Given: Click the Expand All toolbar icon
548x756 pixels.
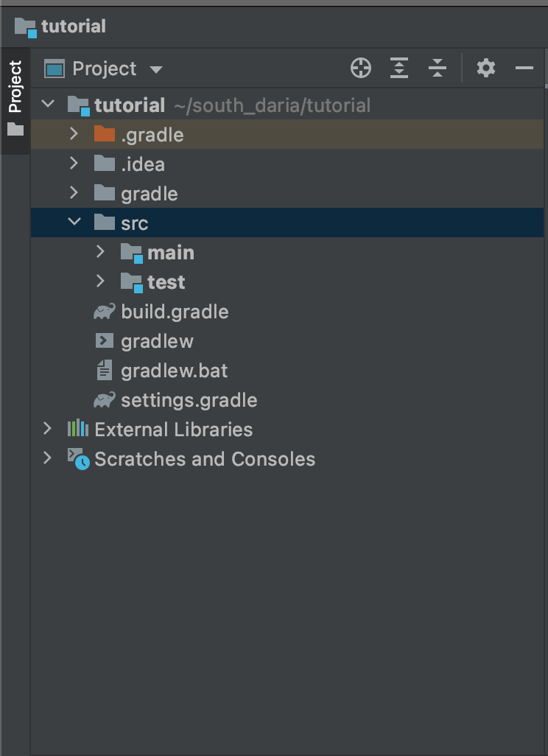Looking at the screenshot, I should point(398,69).
